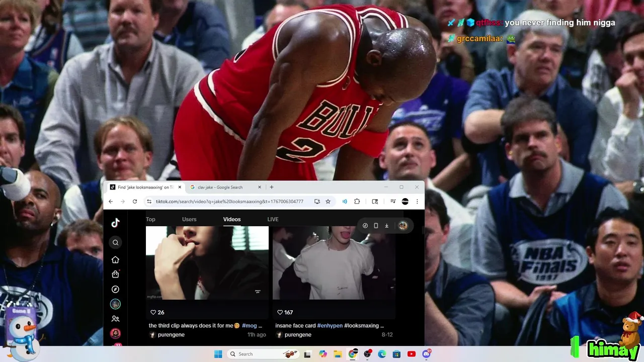Open OBS Studio from the taskbar

pos(367,354)
